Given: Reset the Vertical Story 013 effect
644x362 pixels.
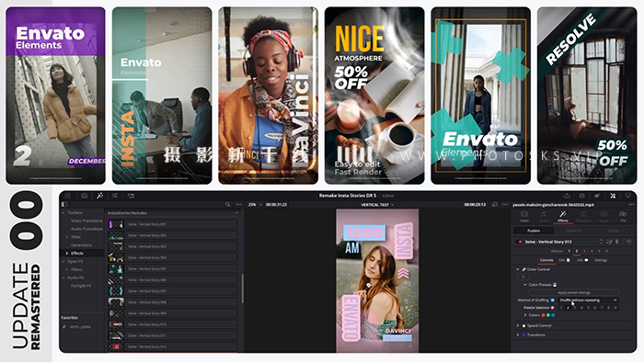Looking at the screenshot, I should (629, 242).
